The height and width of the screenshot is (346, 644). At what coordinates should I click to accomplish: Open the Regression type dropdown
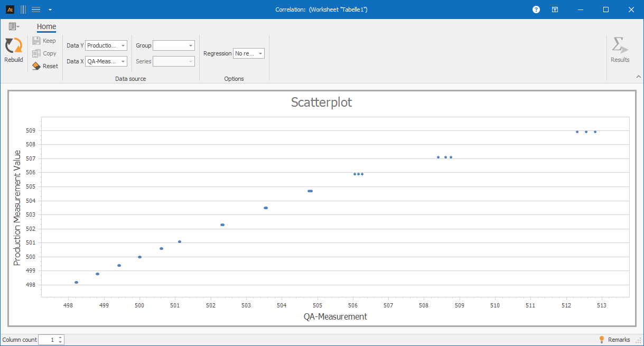pos(260,53)
